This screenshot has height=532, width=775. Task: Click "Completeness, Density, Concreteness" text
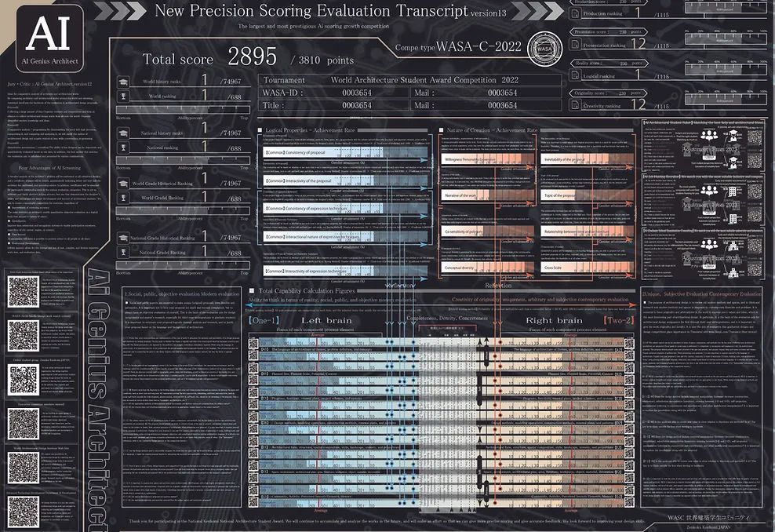(447, 318)
